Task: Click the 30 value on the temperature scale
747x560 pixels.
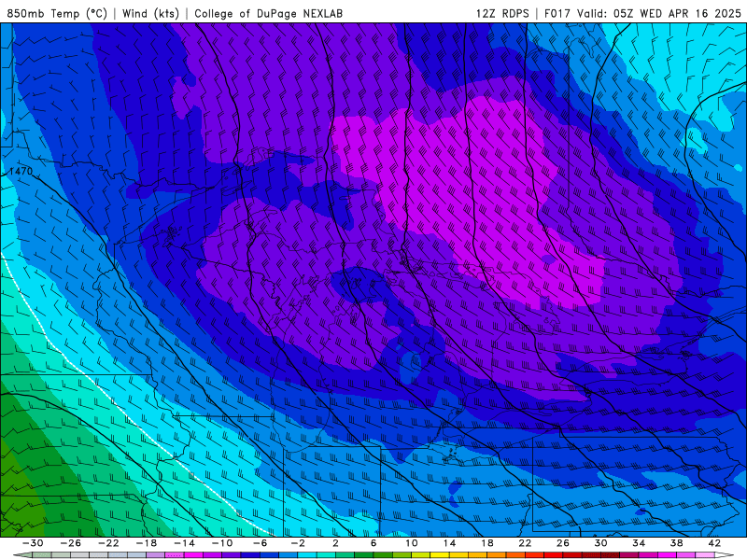Action: point(600,543)
